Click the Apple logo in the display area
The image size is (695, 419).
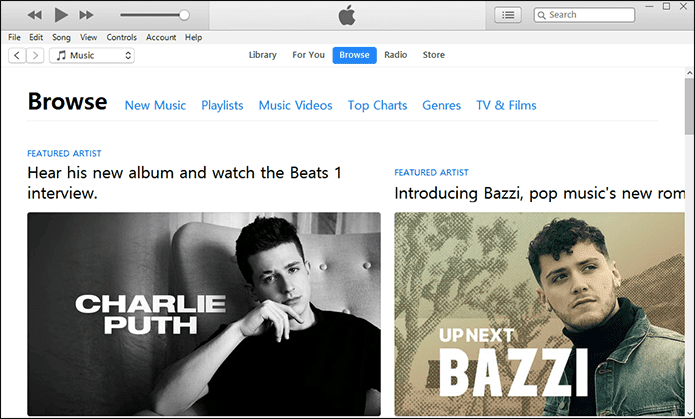pos(347,16)
